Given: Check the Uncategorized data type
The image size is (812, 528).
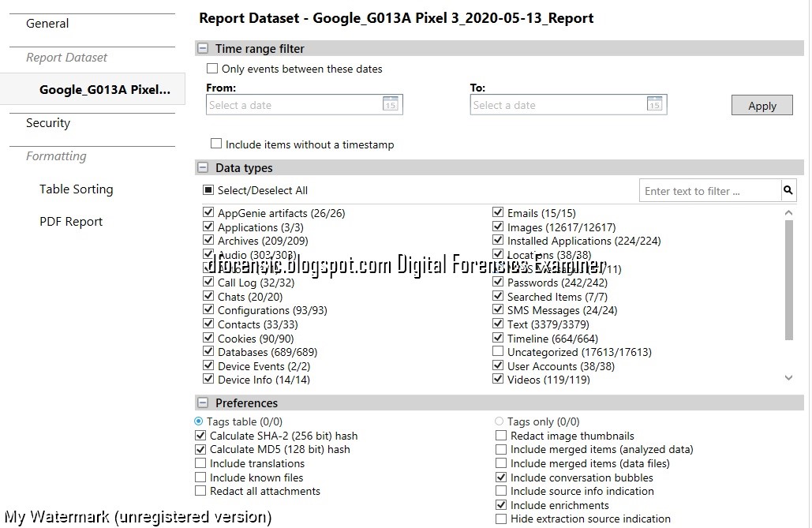Looking at the screenshot, I should pyautogui.click(x=498, y=352).
